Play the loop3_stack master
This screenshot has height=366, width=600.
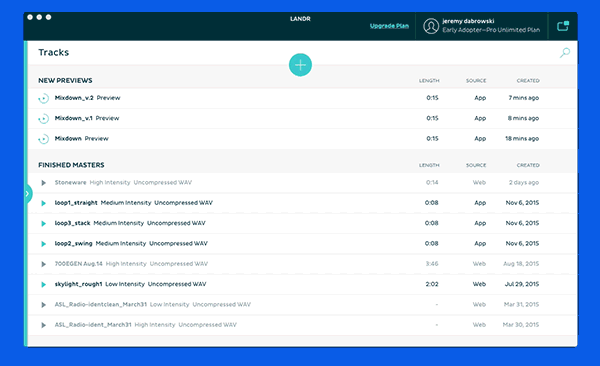coord(44,223)
